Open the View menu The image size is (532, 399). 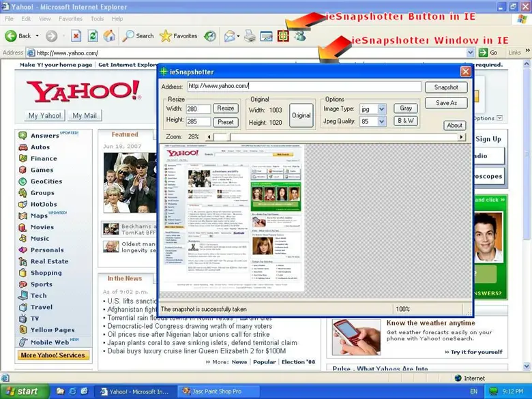(44, 18)
